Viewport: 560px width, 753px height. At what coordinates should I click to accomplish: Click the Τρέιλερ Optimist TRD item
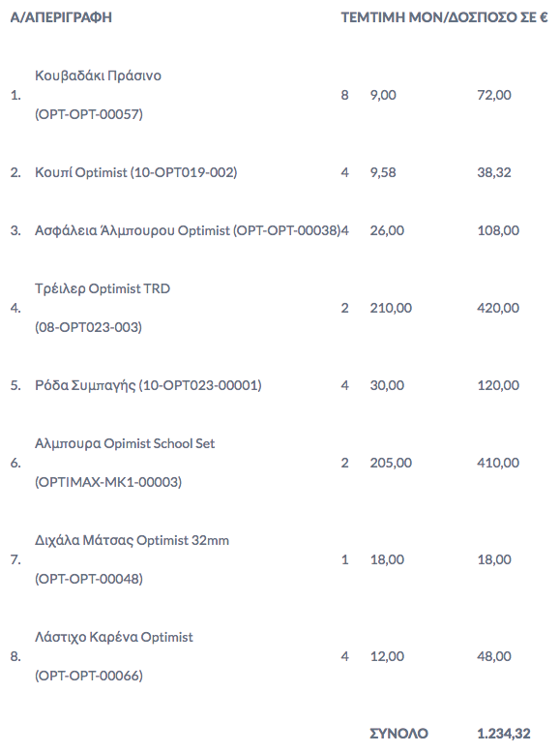point(103,288)
